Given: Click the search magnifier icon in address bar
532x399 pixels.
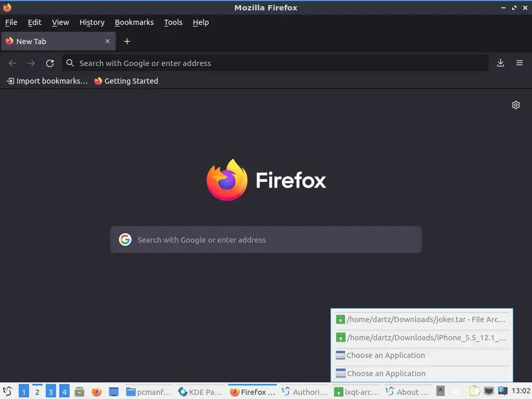Looking at the screenshot, I should [70, 63].
